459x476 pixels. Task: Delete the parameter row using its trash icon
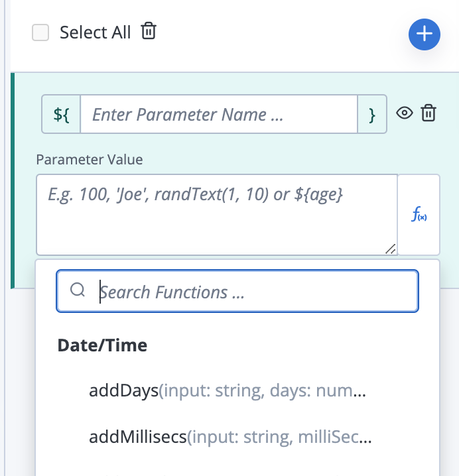pyautogui.click(x=429, y=113)
